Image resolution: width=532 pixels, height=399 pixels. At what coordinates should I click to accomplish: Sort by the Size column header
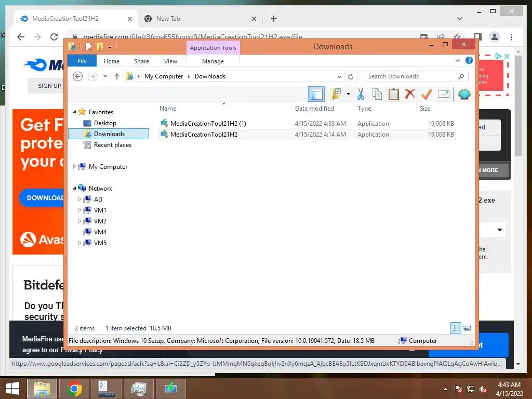437,108
